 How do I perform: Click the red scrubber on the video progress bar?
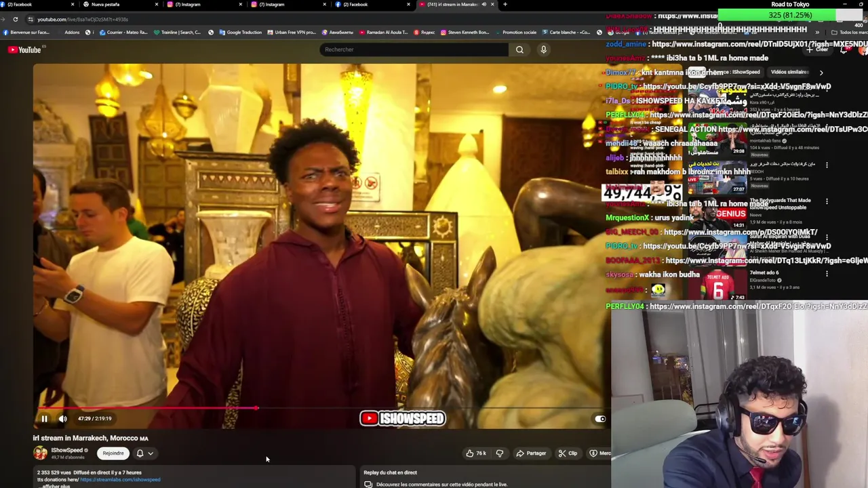click(x=256, y=408)
